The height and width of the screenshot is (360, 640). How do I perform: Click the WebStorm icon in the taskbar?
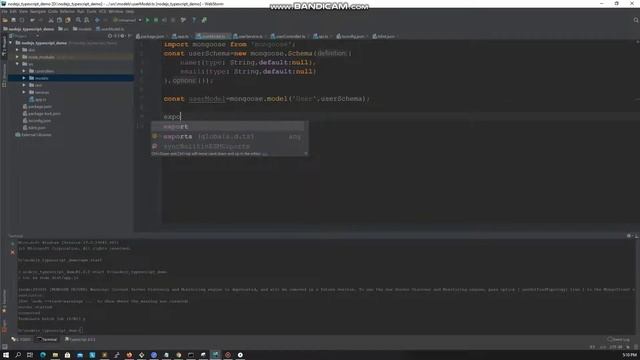pos(216,355)
